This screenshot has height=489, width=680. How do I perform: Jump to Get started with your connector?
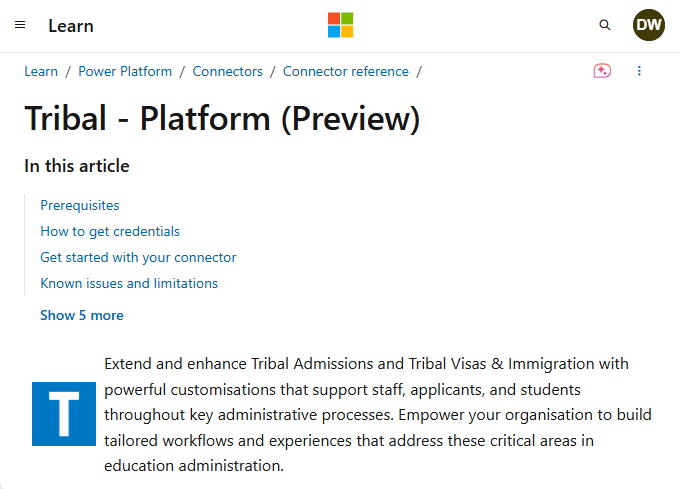[138, 258]
